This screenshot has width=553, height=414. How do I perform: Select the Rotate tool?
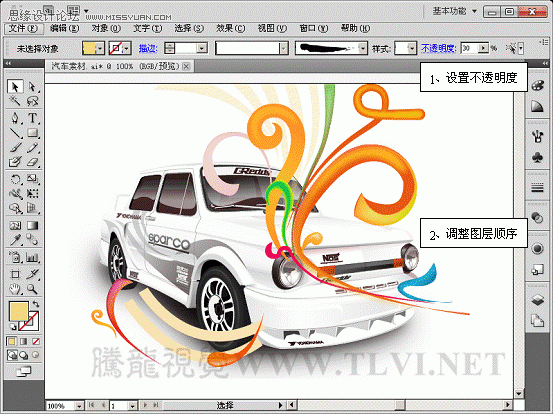click(x=15, y=179)
